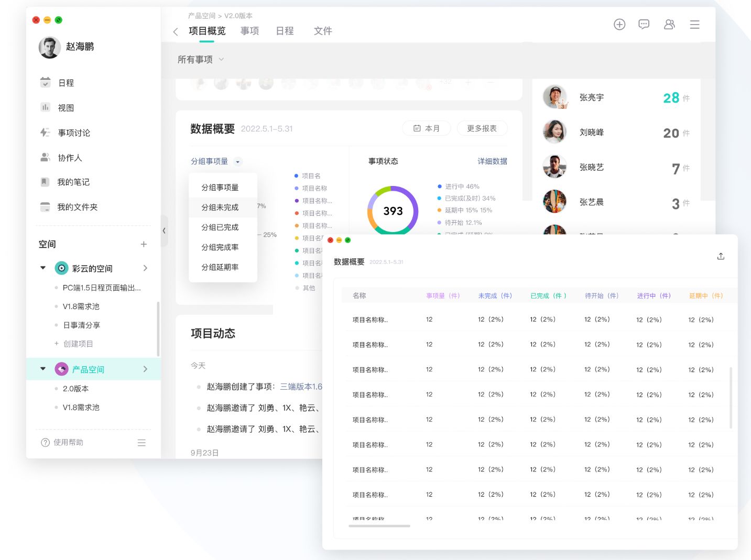This screenshot has height=560, width=751.
Task: Open the chat bubble icon at top right
Action: coord(644,24)
